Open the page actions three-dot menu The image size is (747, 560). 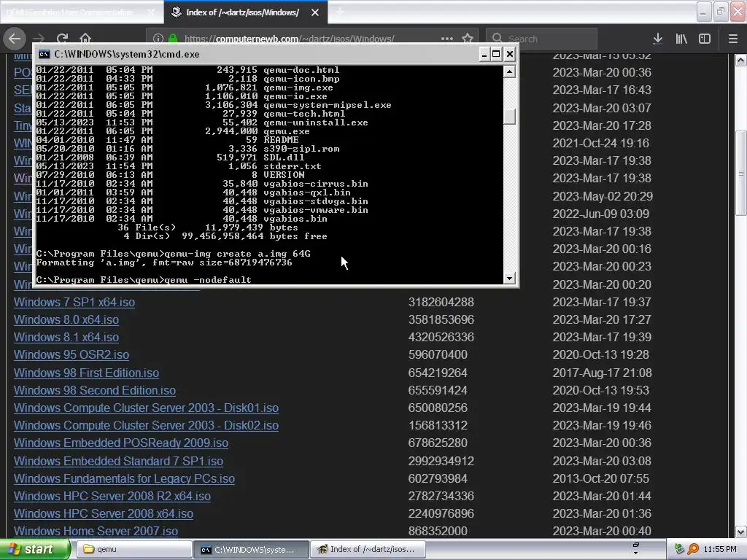[x=447, y=39]
